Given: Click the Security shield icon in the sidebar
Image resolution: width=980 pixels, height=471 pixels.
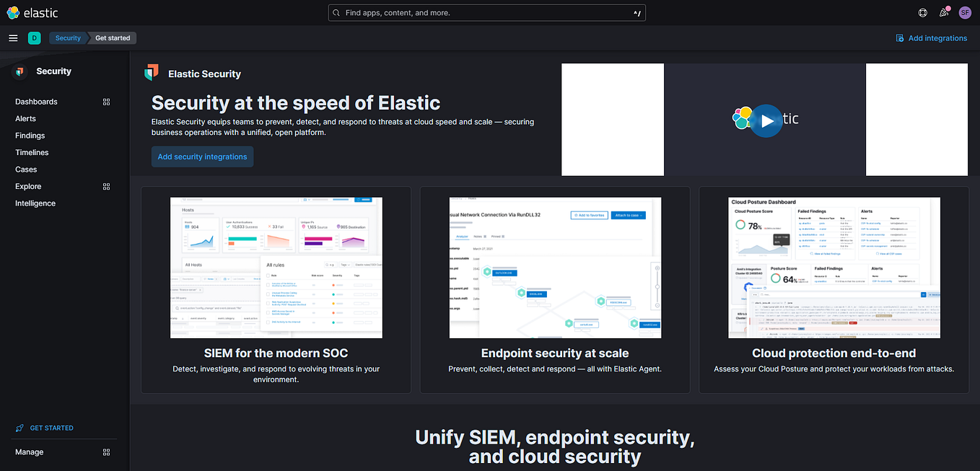Looking at the screenshot, I should (18, 71).
